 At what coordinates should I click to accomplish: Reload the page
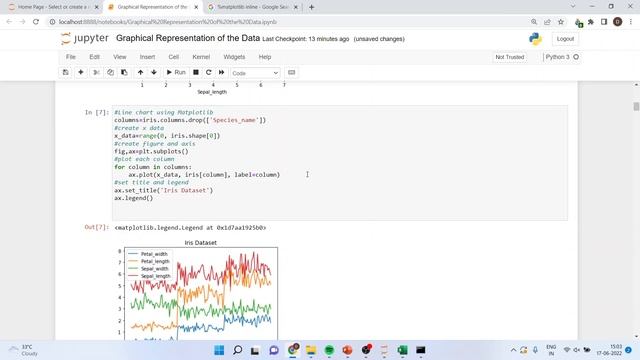36,22
